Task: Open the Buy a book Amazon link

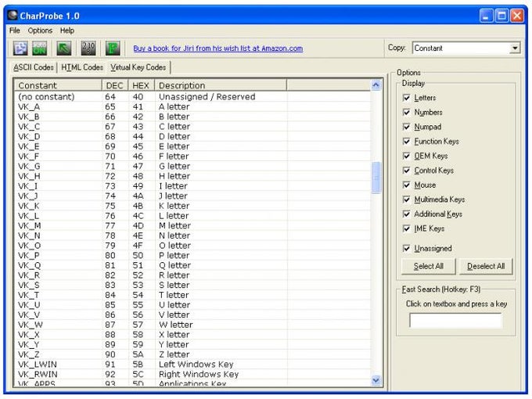Action: (x=217, y=49)
